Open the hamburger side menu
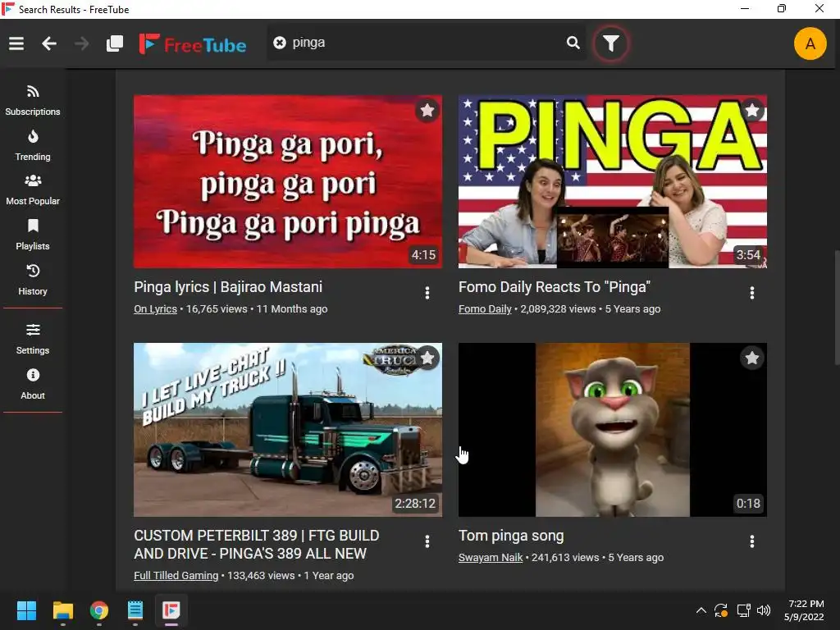The image size is (840, 630). (16, 43)
